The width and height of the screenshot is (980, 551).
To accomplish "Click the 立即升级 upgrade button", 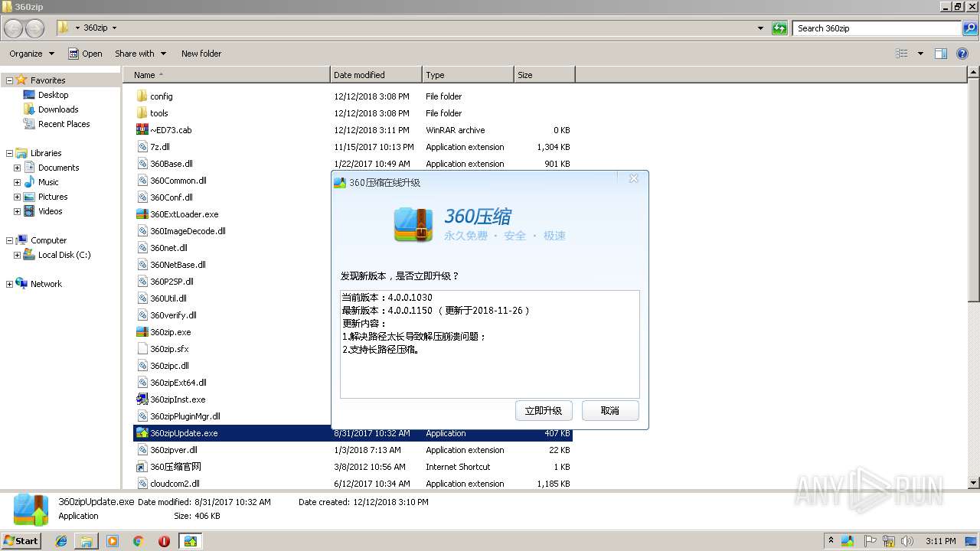I will coord(544,411).
